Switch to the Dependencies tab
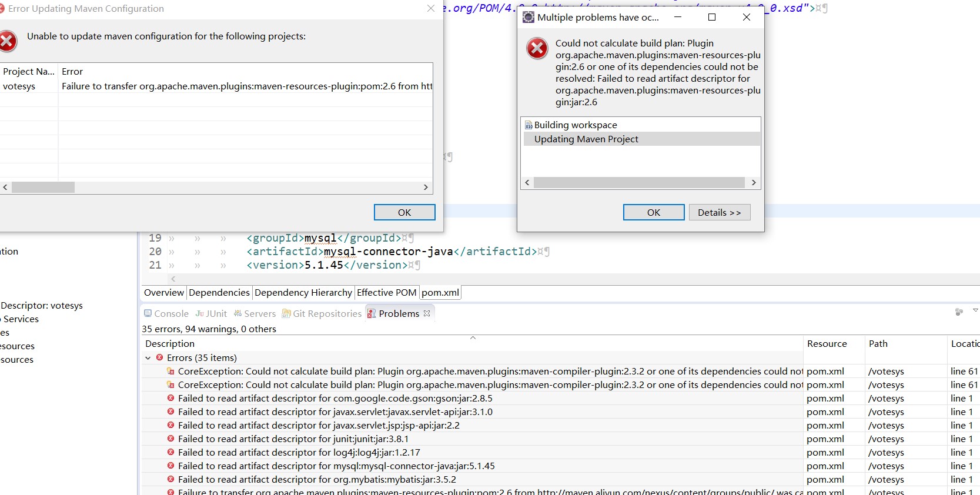The width and height of the screenshot is (980, 495). [x=219, y=292]
